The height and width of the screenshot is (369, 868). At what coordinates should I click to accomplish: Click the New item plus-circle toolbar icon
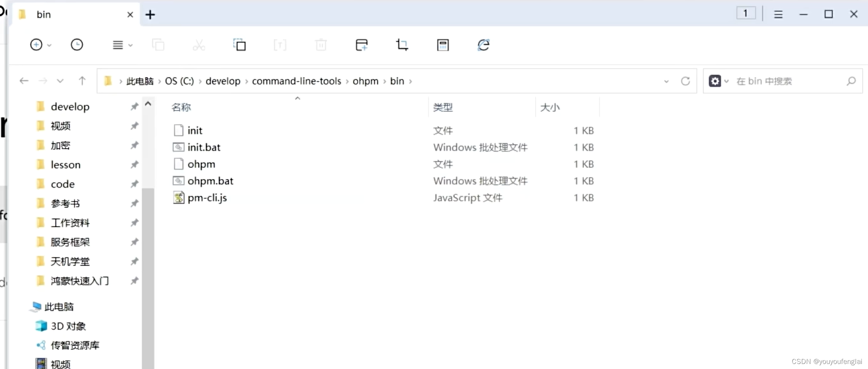pos(36,45)
